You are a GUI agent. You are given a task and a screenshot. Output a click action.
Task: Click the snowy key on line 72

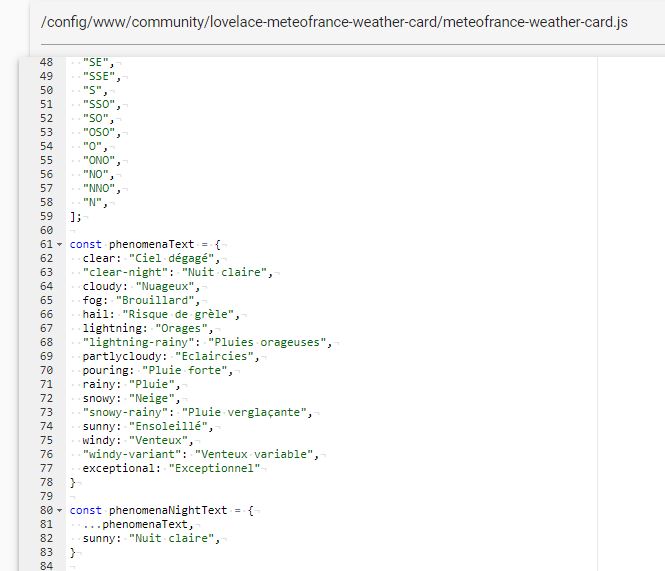click(99, 398)
